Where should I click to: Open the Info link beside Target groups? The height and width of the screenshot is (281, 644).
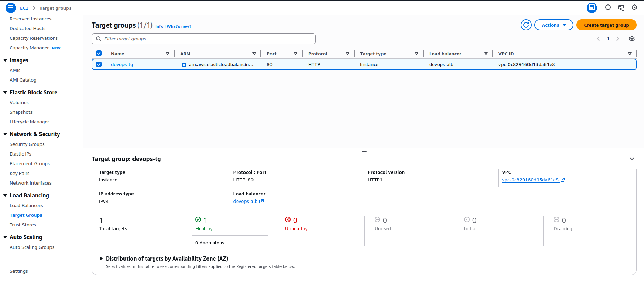click(x=159, y=26)
